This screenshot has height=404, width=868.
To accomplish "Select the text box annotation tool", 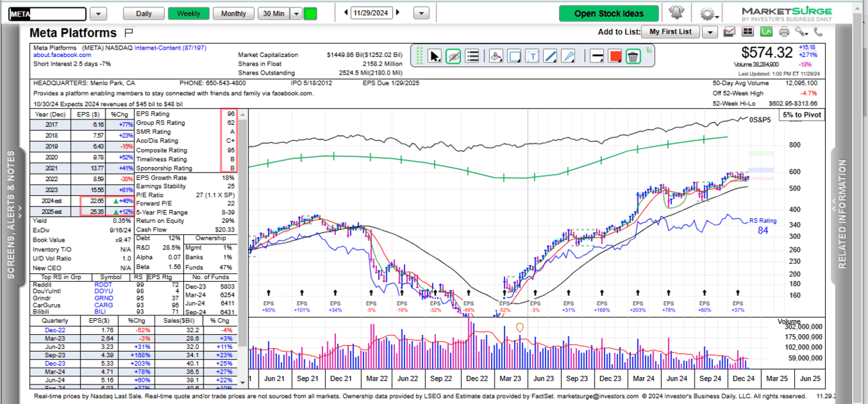I will click(533, 56).
